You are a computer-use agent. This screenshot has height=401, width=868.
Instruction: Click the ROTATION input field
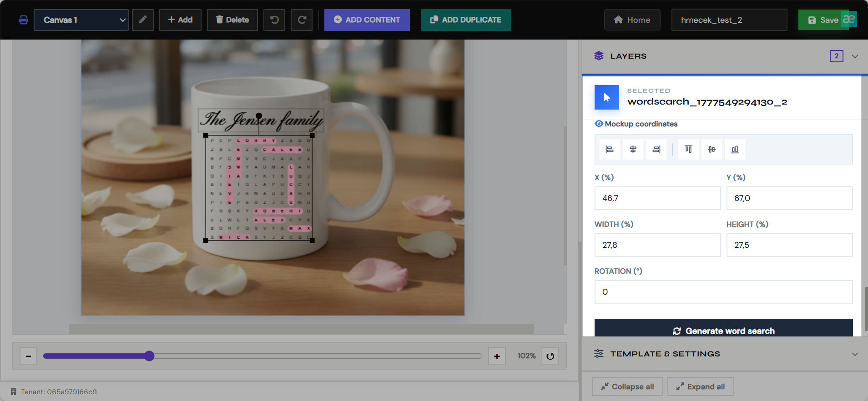tap(723, 292)
